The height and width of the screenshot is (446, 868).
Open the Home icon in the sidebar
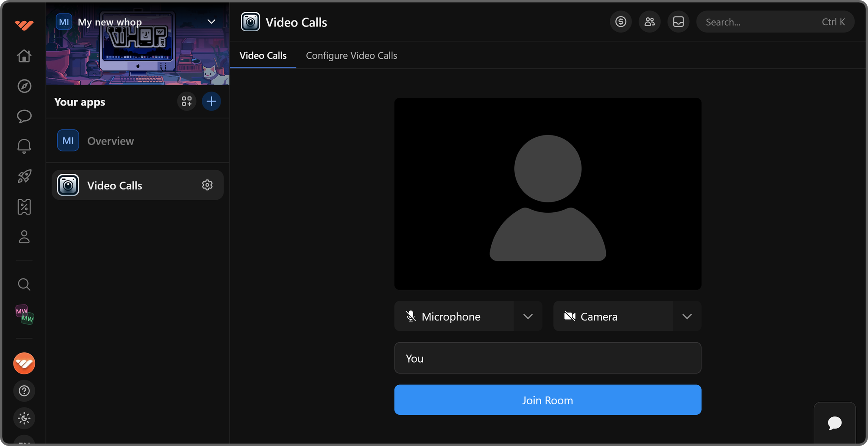[24, 56]
